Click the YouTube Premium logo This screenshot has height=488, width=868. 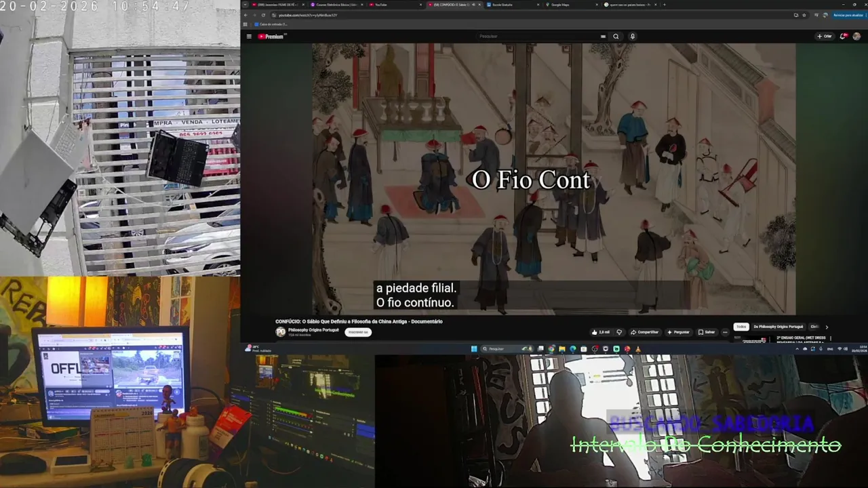click(x=272, y=37)
